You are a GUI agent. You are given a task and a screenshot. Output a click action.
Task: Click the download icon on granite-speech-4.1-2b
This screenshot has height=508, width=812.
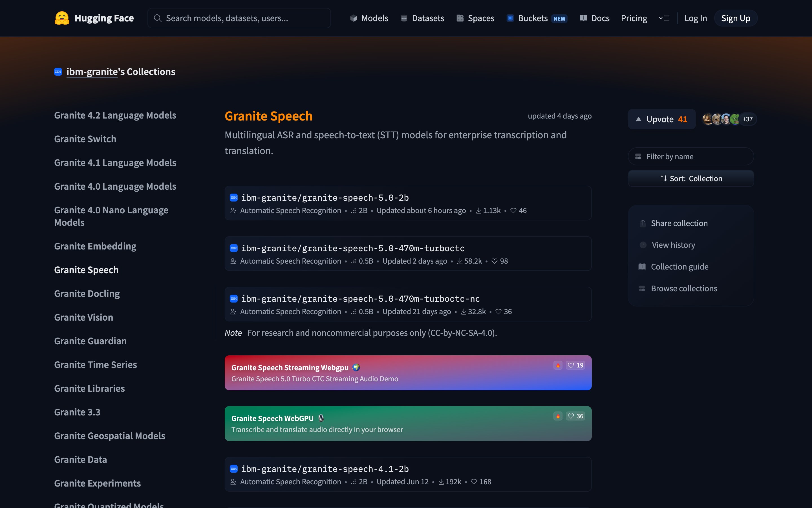click(x=441, y=482)
